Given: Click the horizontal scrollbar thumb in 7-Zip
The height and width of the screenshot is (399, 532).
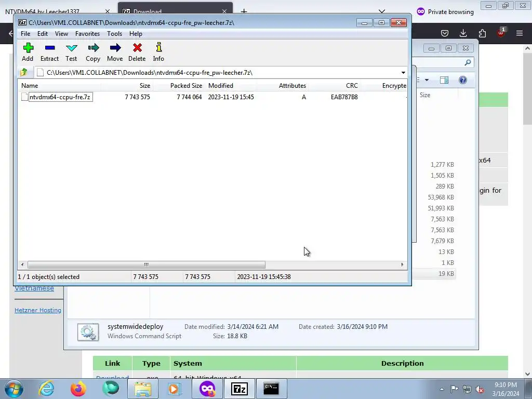Looking at the screenshot, I should click(146, 264).
